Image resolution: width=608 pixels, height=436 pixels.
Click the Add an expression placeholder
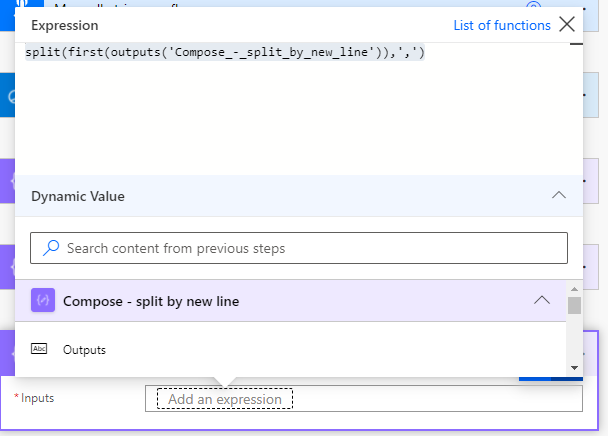225,399
